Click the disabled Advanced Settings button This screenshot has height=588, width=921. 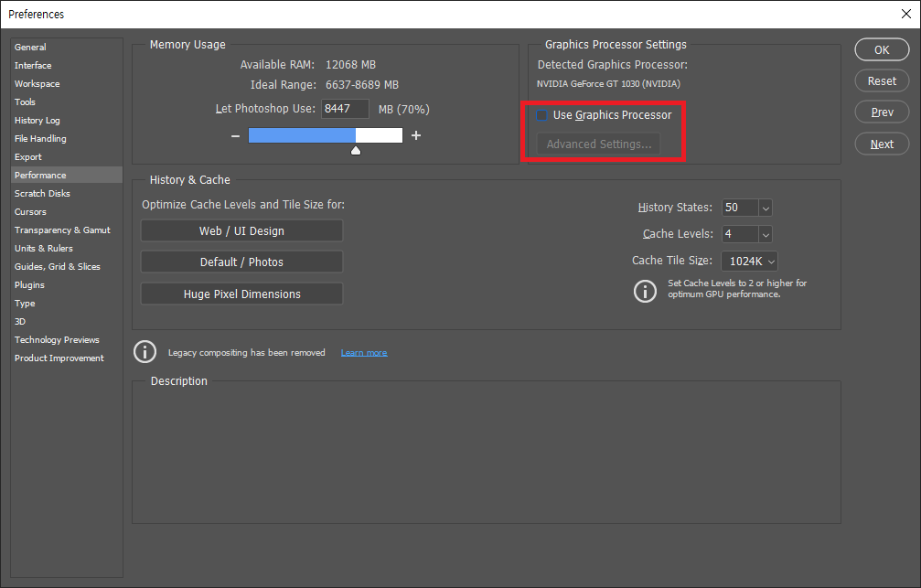[598, 144]
